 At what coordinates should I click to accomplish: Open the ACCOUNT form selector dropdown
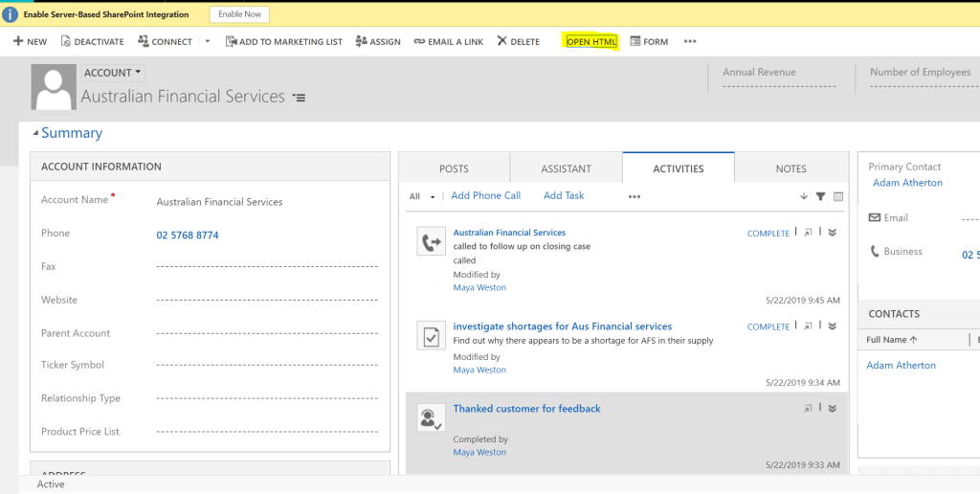(113, 73)
